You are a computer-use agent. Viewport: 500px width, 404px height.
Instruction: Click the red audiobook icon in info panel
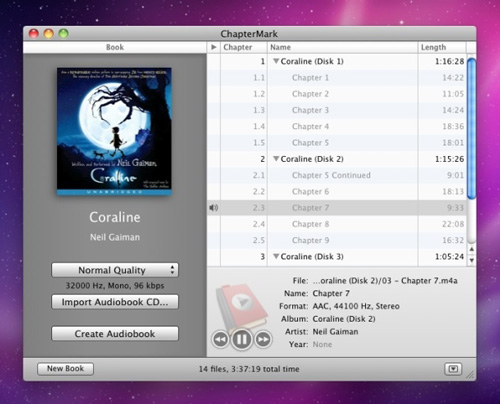click(x=242, y=306)
